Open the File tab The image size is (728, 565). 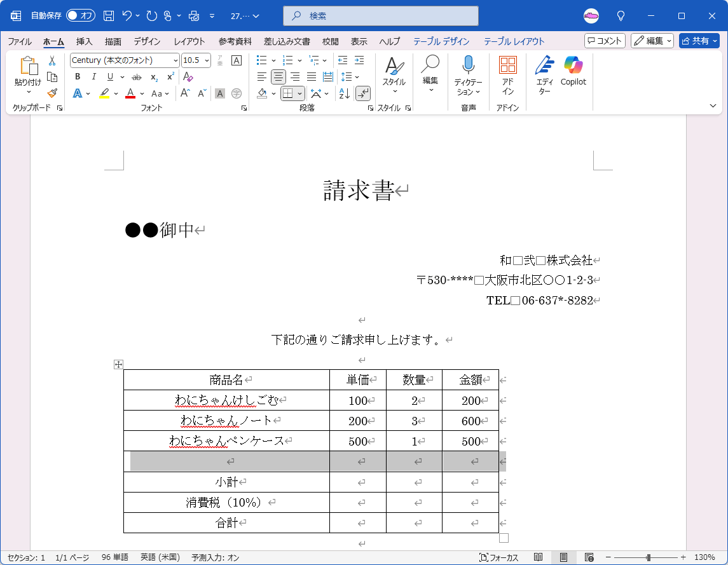pyautogui.click(x=20, y=41)
